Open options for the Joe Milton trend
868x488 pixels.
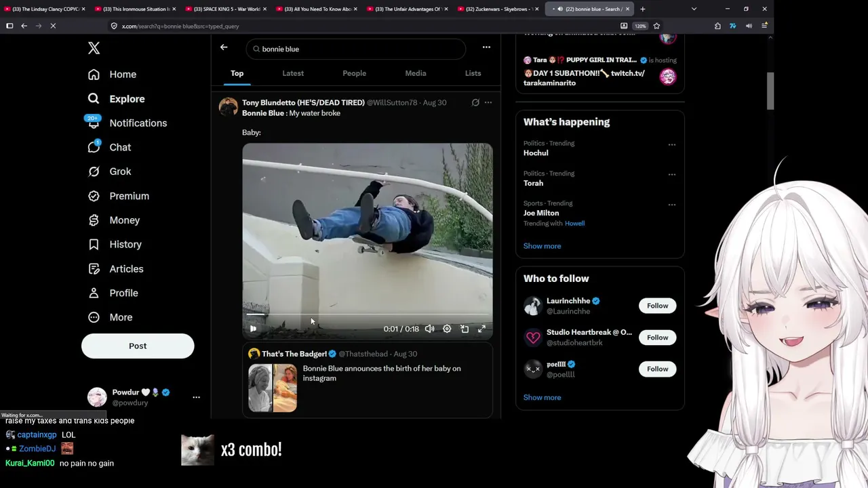(672, 204)
